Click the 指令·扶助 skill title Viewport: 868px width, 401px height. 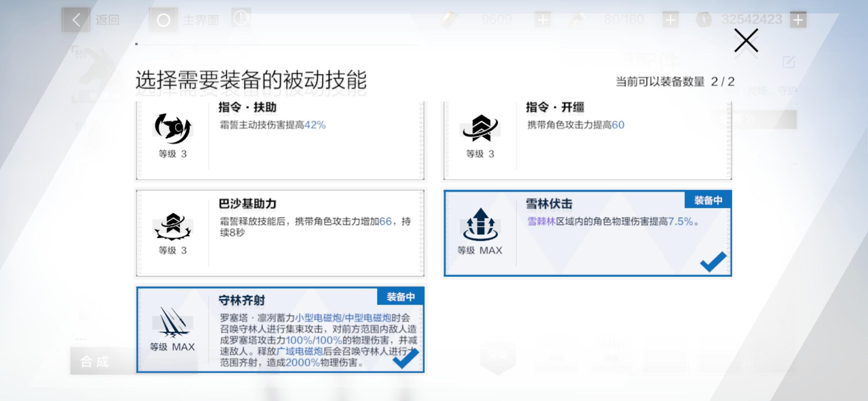tap(247, 107)
